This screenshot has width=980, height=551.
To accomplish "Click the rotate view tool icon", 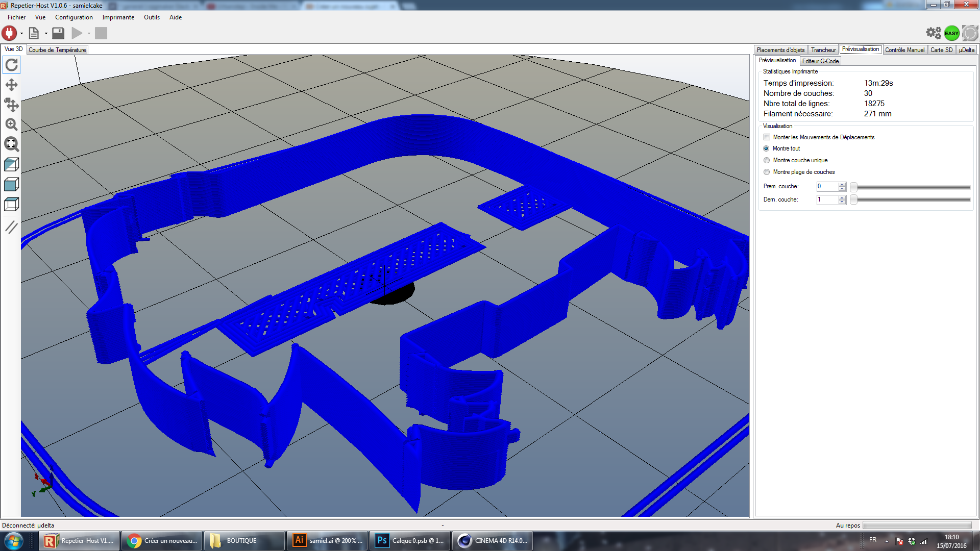I will (x=11, y=65).
